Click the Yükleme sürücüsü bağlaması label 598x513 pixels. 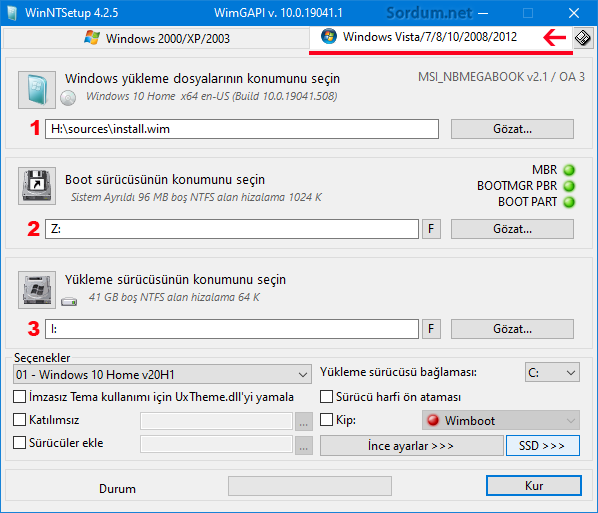(398, 372)
